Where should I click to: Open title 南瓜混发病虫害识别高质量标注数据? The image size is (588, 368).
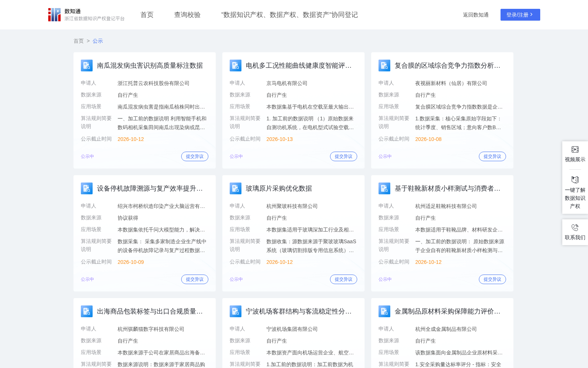(150, 66)
